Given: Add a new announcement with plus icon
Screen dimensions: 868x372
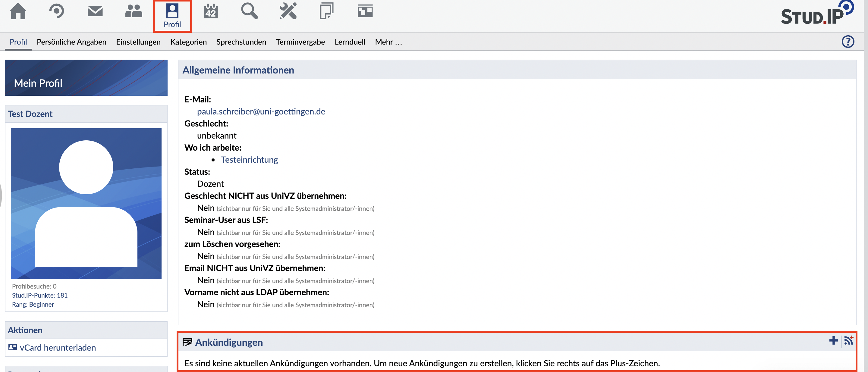Looking at the screenshot, I should (x=833, y=341).
